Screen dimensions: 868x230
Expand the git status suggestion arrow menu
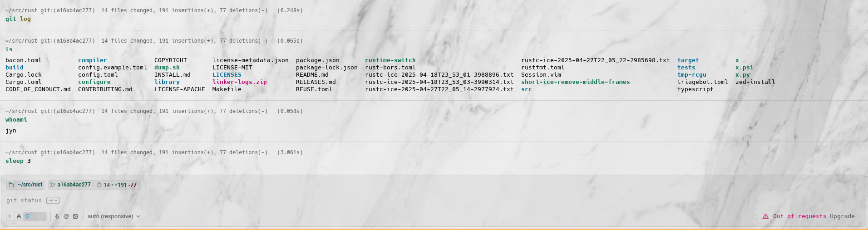pyautogui.click(x=53, y=201)
